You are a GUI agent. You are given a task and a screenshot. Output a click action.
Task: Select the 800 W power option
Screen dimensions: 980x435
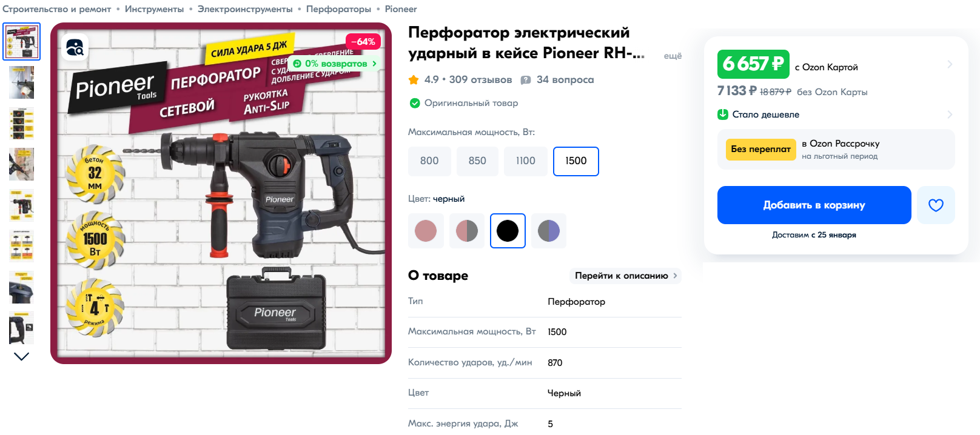(429, 161)
